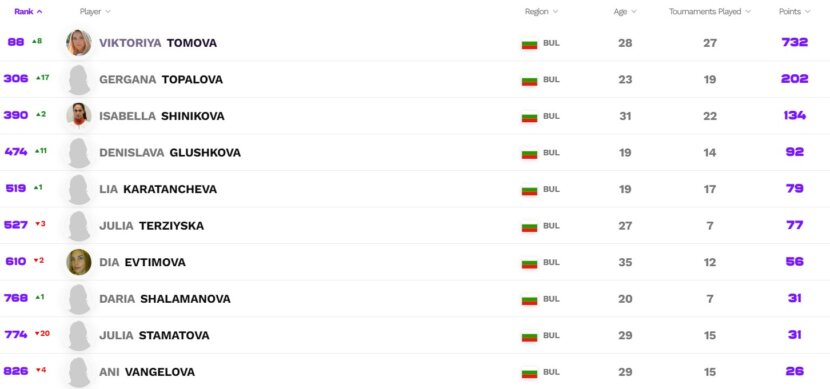Select the red rank-down arrow beside 774
Screen dimensions: 830x389
point(38,334)
